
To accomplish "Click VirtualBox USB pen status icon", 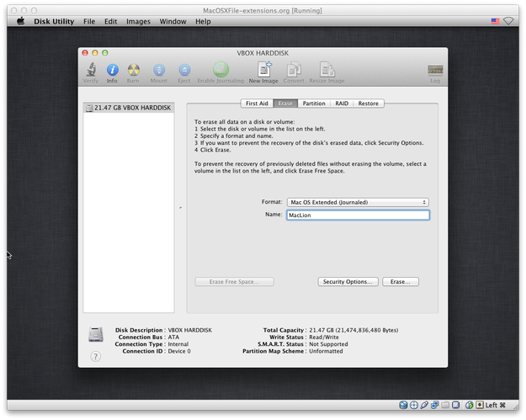I will pyautogui.click(x=424, y=405).
